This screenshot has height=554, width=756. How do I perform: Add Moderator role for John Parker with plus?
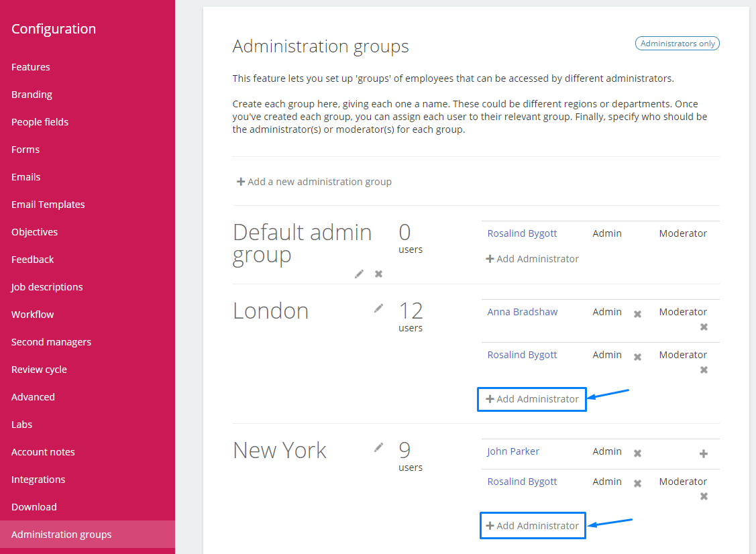pyautogui.click(x=704, y=453)
